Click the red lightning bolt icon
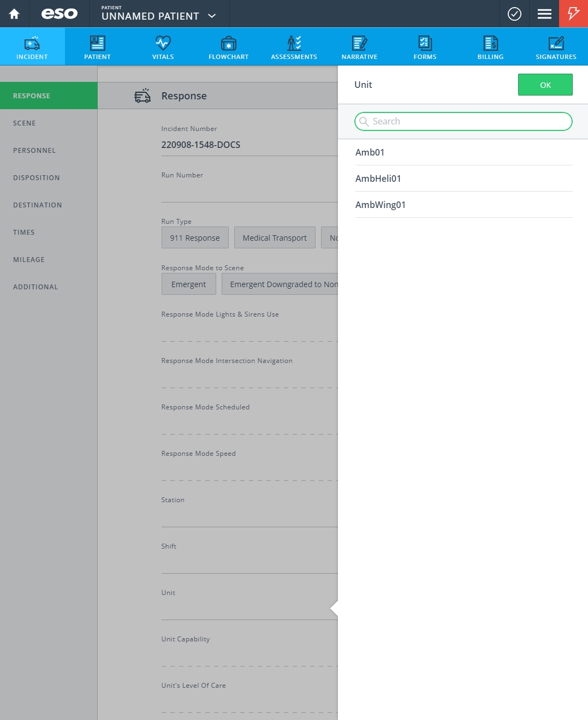Screen dimensions: 588x720 573,14
